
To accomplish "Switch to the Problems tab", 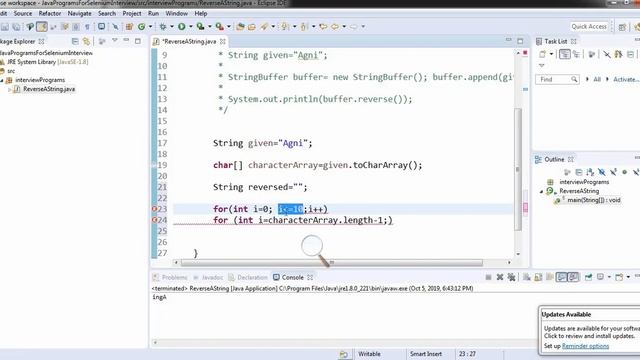I will 170,277.
